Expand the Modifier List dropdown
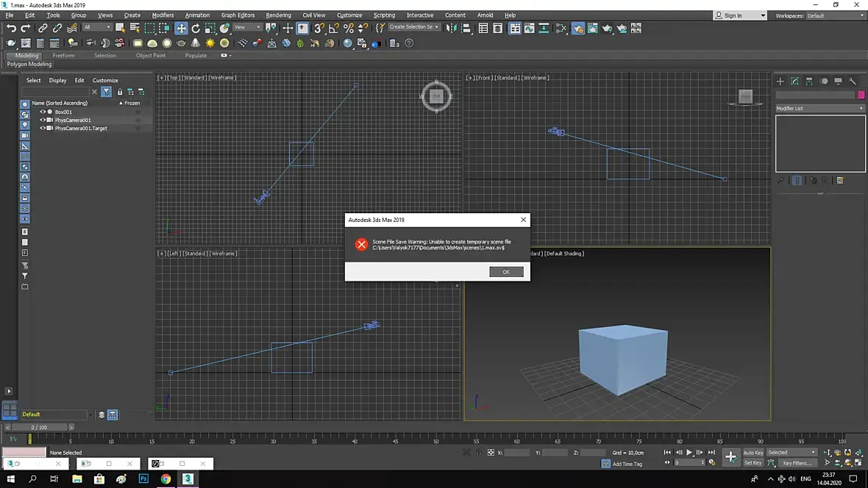Image resolution: width=868 pixels, height=488 pixels. [820, 109]
